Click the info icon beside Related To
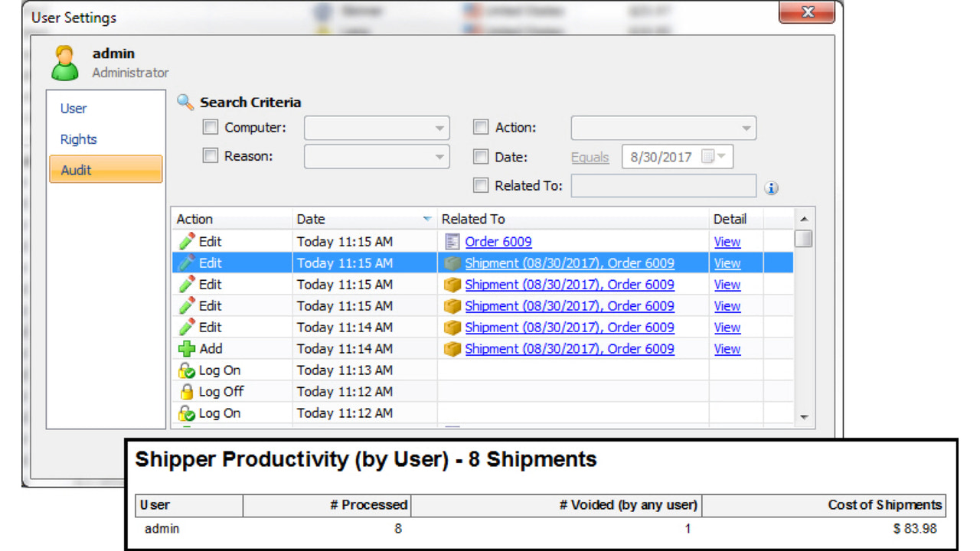 tap(772, 187)
